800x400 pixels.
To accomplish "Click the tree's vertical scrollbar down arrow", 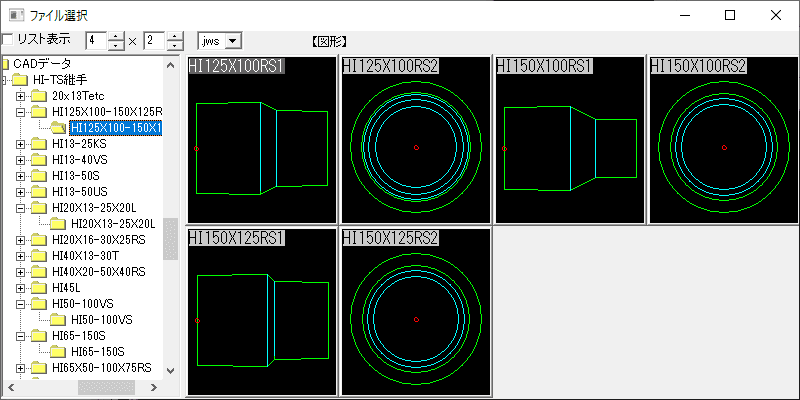I will pos(170,371).
